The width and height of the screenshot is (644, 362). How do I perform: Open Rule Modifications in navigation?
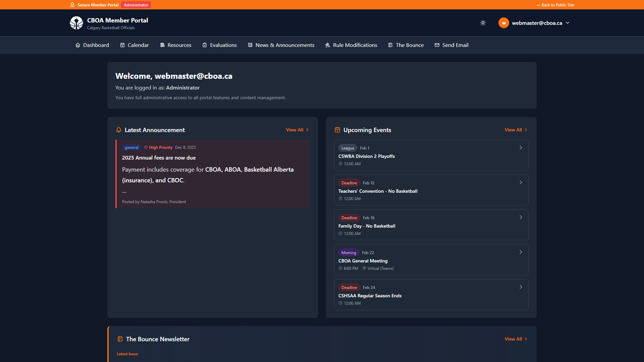click(351, 45)
